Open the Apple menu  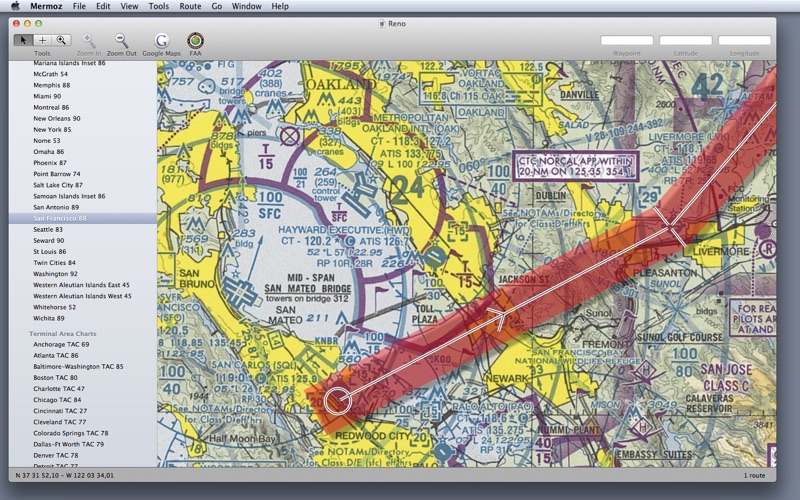pos(15,6)
